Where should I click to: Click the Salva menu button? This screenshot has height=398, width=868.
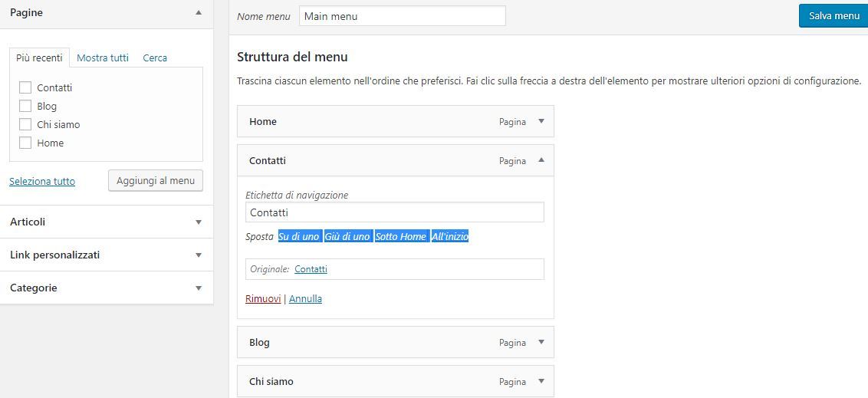(x=833, y=15)
